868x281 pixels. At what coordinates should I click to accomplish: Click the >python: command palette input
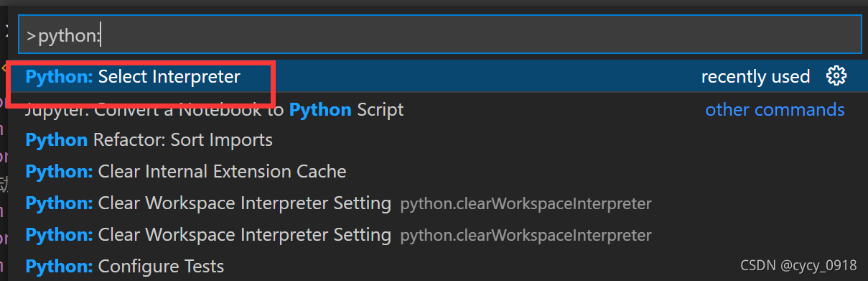click(439, 35)
